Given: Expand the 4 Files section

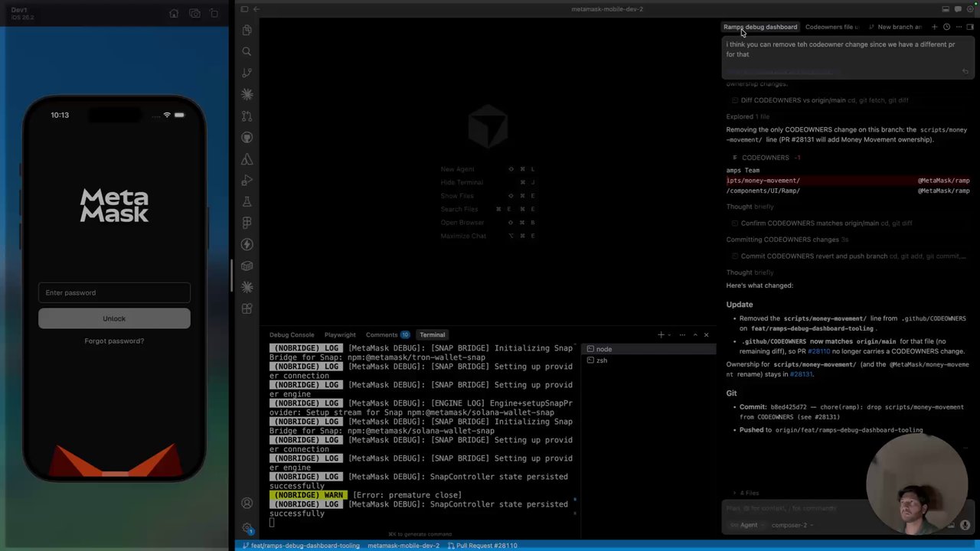Looking at the screenshot, I should pyautogui.click(x=745, y=493).
